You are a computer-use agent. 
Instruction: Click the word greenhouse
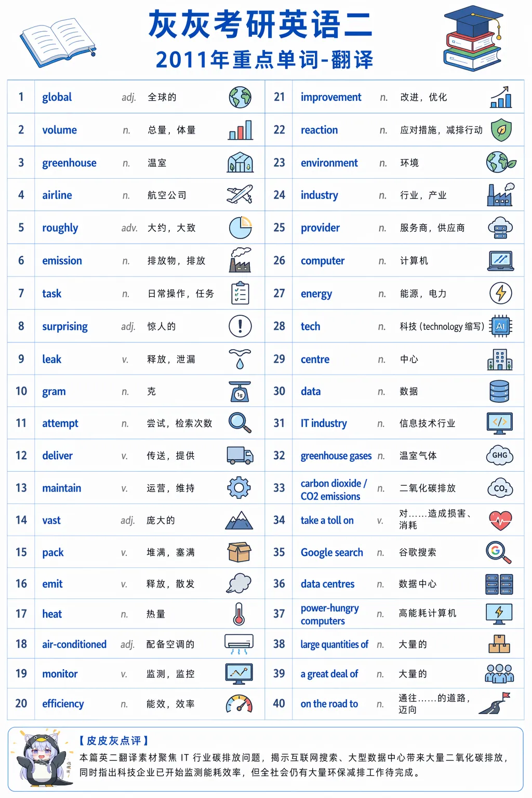[69, 163]
